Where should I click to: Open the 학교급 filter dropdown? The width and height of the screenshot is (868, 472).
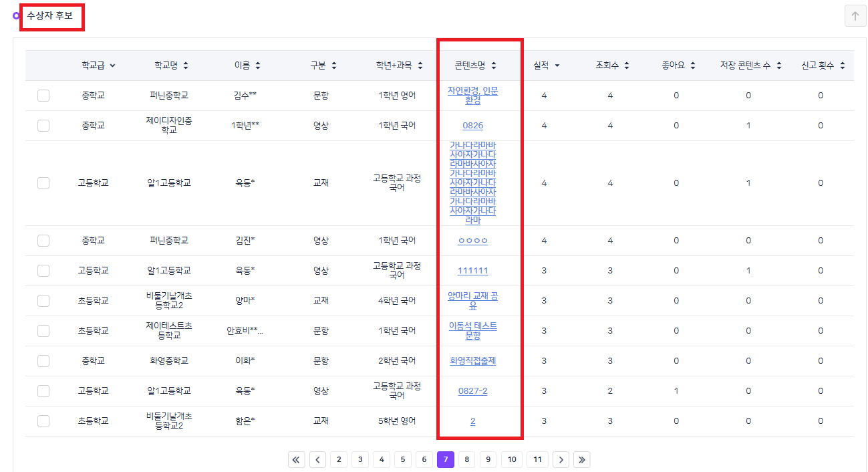click(x=112, y=66)
